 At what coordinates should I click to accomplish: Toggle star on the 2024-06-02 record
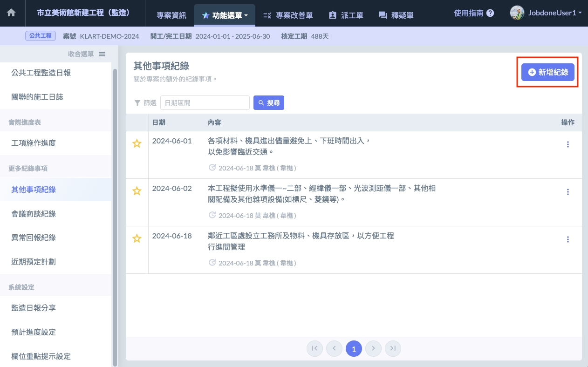click(x=137, y=191)
